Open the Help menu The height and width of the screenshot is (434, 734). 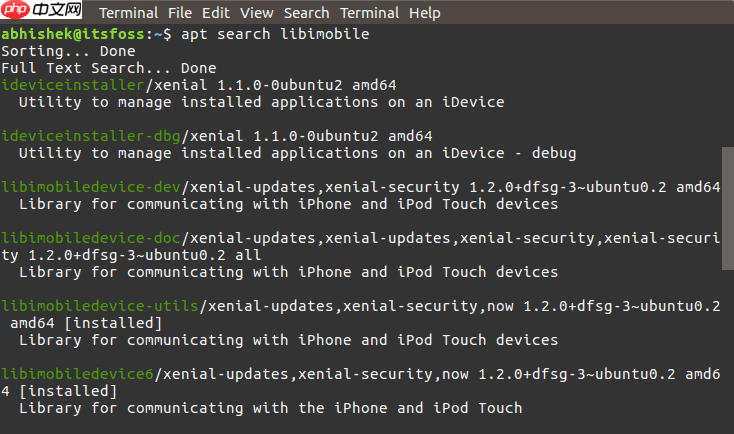425,13
